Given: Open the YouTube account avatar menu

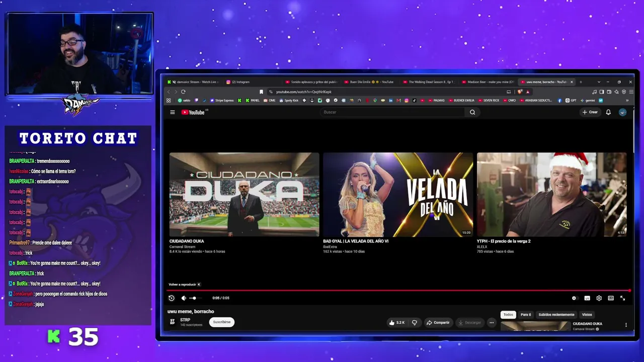Looking at the screenshot, I should point(622,112).
